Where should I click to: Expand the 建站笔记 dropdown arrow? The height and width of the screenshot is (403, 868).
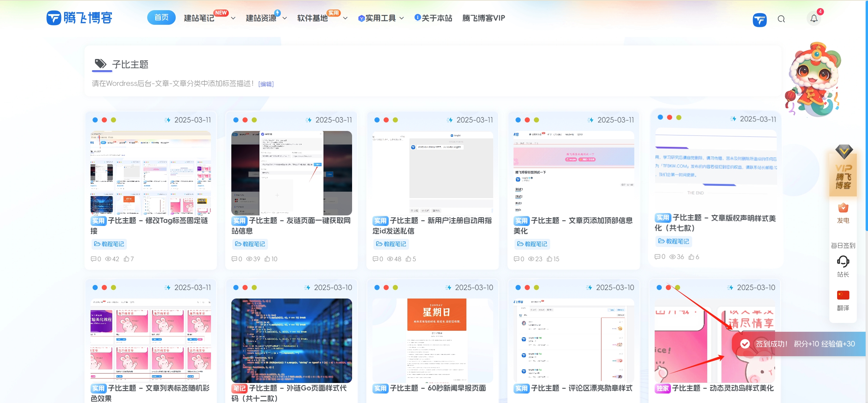tap(233, 18)
